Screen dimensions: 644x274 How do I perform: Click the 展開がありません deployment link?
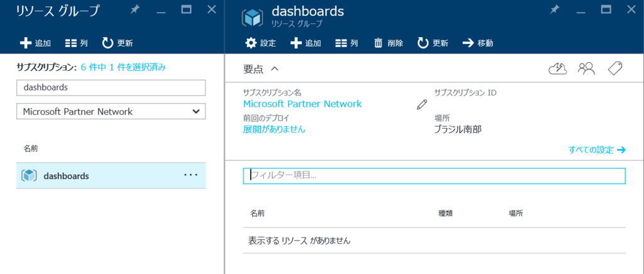click(274, 129)
